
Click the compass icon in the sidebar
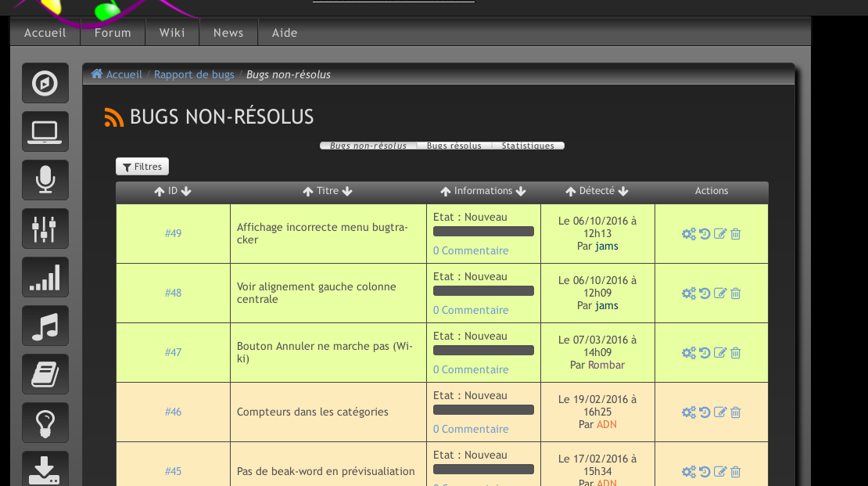pos(45,83)
